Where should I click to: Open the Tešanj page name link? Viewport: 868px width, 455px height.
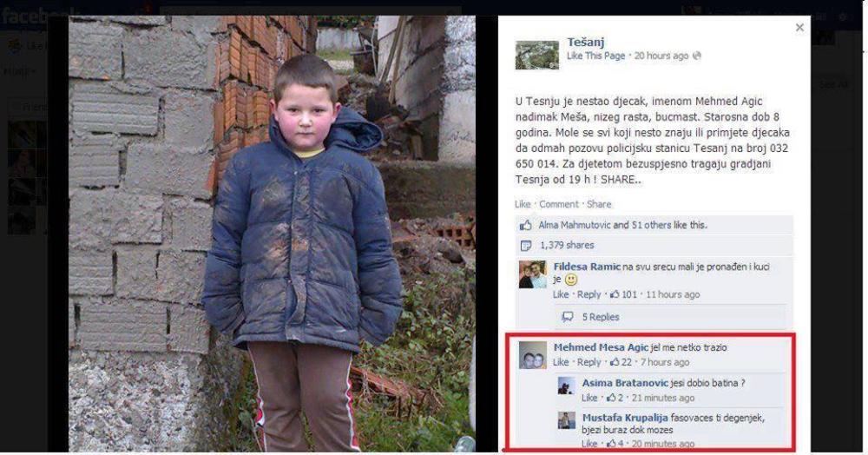click(585, 42)
